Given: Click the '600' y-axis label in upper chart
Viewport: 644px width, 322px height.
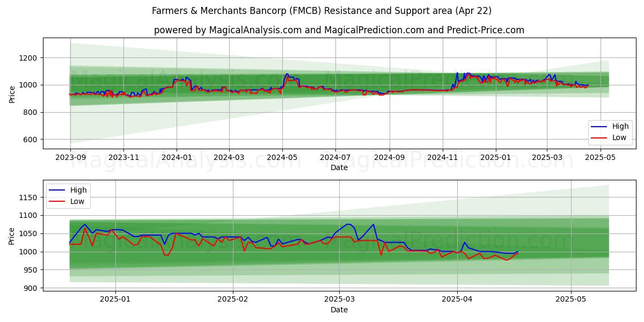Looking at the screenshot, I should (x=32, y=140).
